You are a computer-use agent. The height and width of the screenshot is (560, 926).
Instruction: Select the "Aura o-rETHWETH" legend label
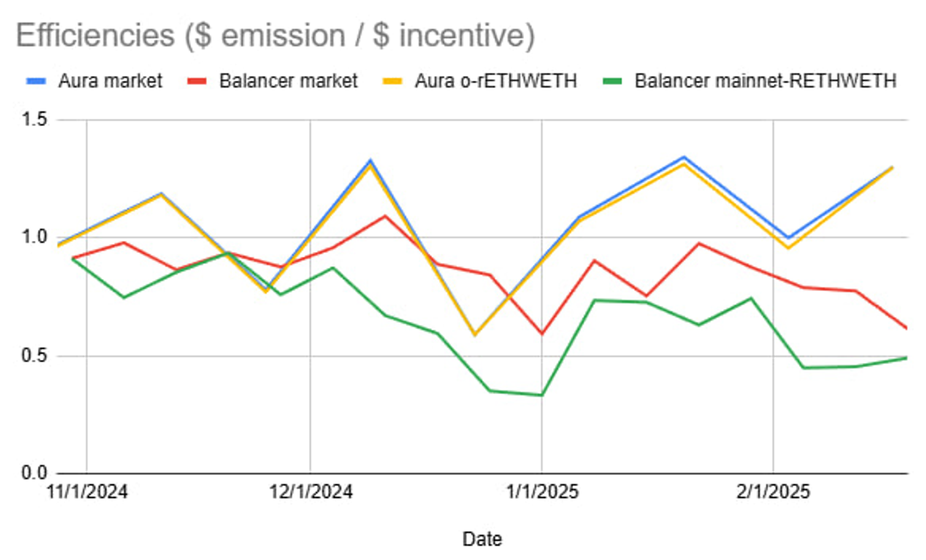496,81
